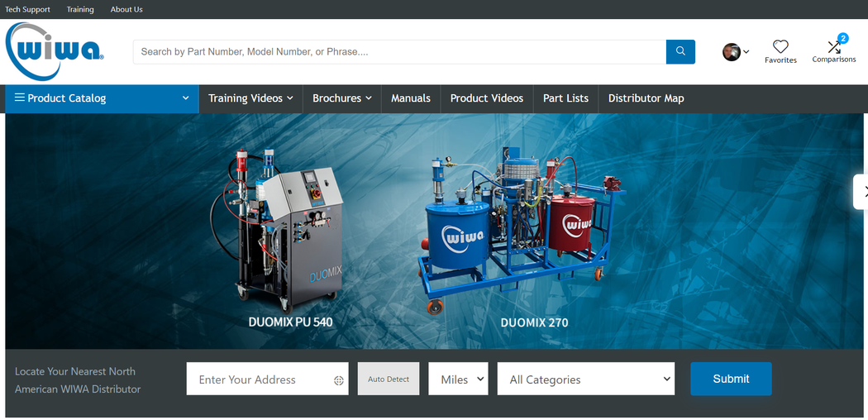Expand the Training Videos dropdown
Image resolution: width=868 pixels, height=420 pixels.
click(250, 98)
